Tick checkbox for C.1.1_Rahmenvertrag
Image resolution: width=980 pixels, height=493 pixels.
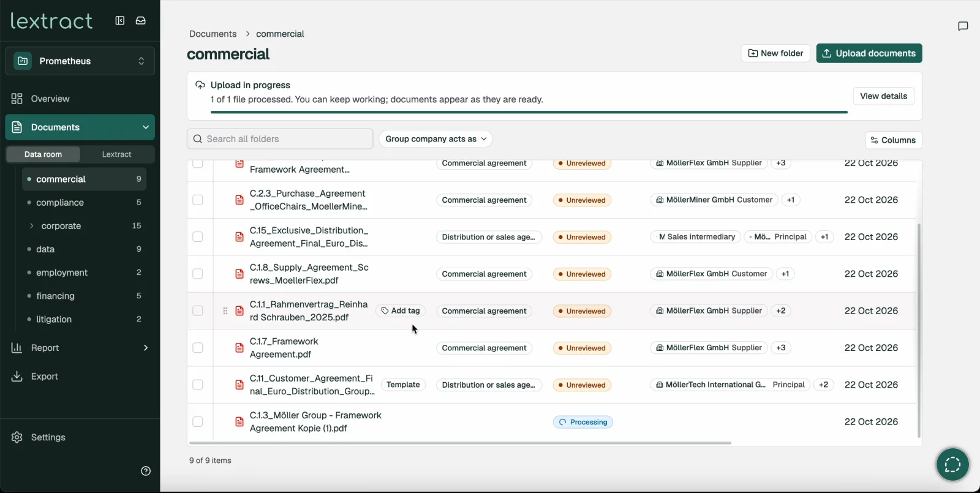pyautogui.click(x=198, y=311)
